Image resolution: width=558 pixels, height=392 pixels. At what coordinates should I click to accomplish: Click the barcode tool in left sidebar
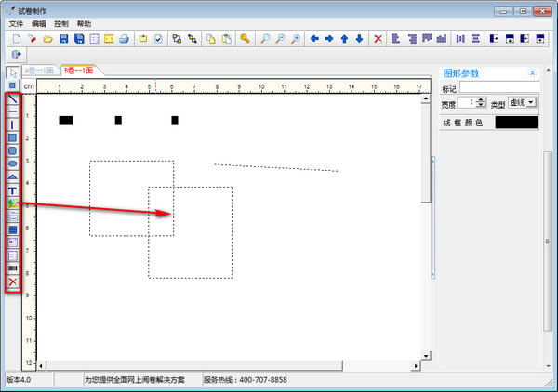(x=13, y=268)
